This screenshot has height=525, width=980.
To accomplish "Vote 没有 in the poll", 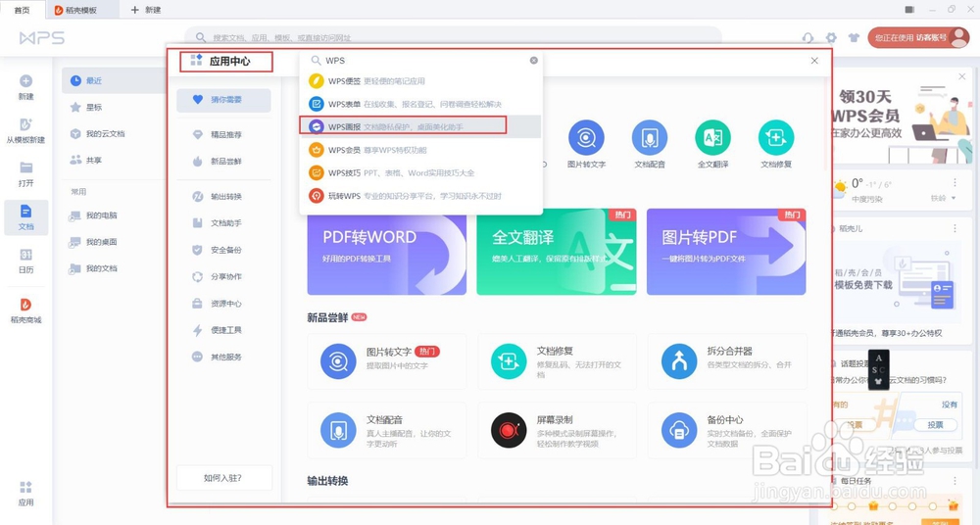I will 936,424.
